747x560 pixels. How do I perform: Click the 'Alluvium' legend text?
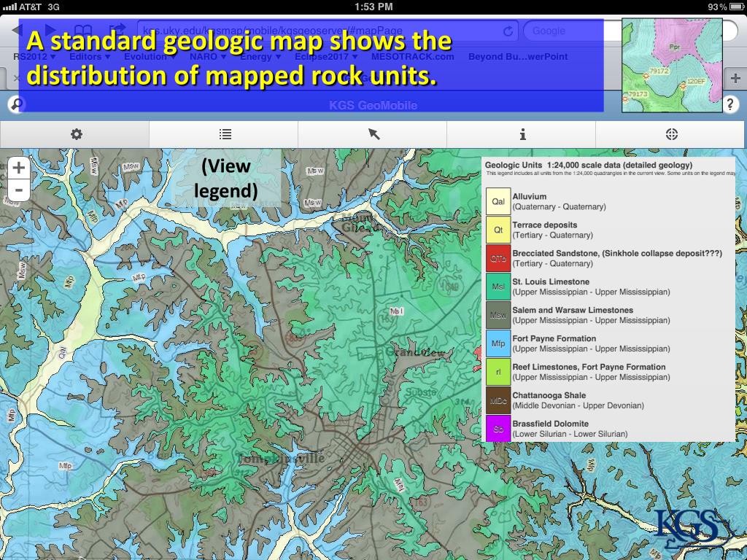click(x=530, y=196)
